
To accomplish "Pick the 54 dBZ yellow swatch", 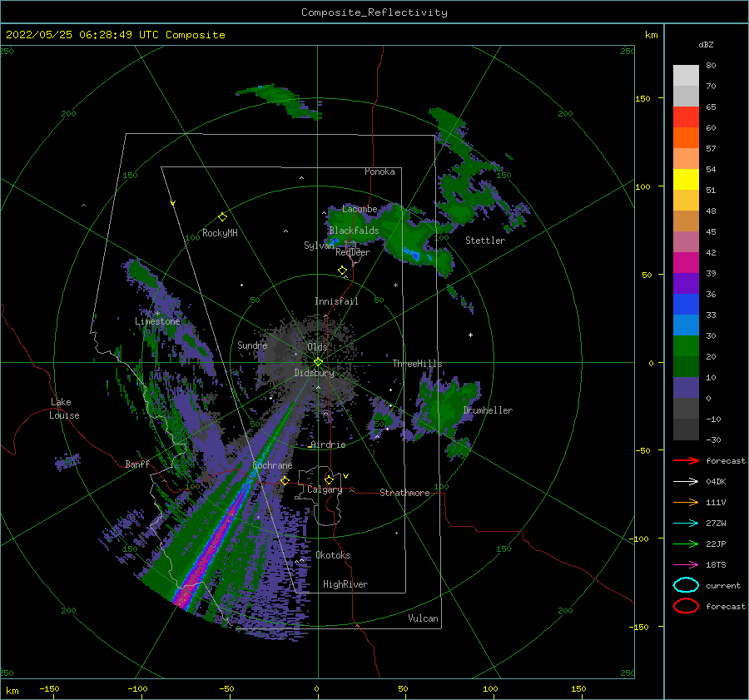I will coord(686,180).
